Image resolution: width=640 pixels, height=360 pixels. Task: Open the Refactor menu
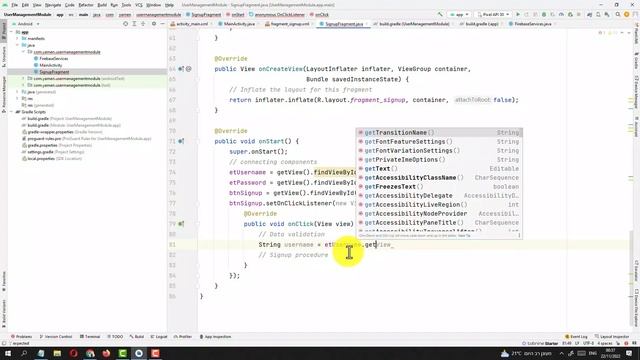(x=86, y=5)
